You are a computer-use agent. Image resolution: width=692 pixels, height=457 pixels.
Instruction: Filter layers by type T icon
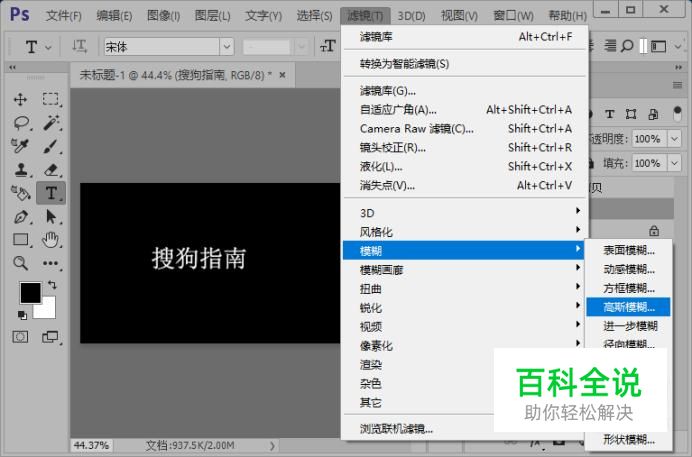point(609,114)
